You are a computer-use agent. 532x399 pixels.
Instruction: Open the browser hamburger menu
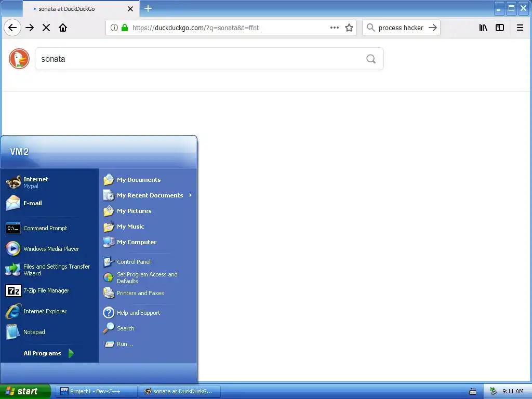tap(520, 28)
